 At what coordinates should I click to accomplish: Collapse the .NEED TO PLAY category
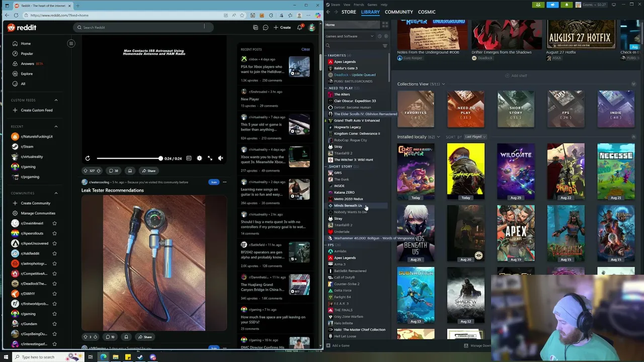click(x=326, y=88)
